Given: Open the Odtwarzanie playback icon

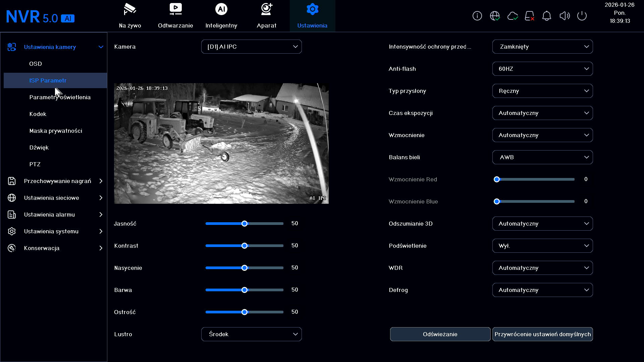Looking at the screenshot, I should (175, 9).
